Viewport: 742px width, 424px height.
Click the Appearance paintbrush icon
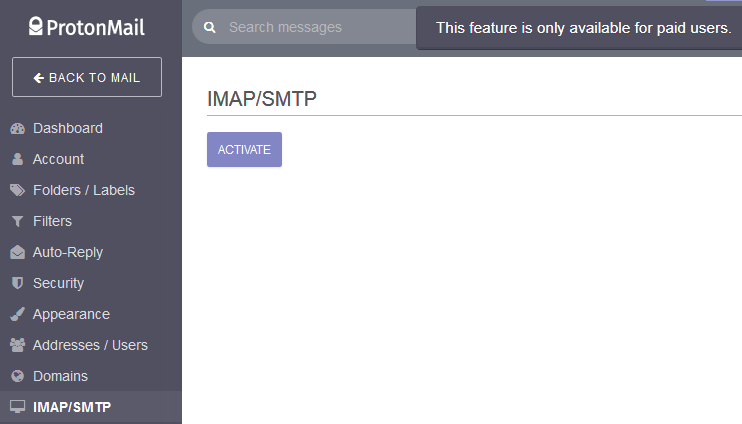17,315
